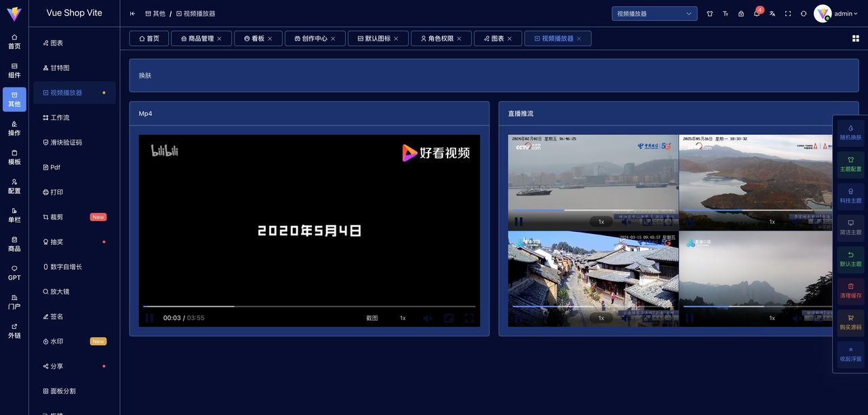Open the notification bell with badge

(757, 14)
